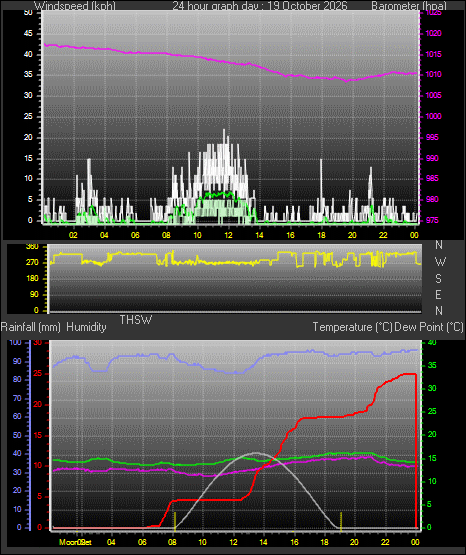Screen dimensions: 466x555
Task: Click the 15 label on windspeed axis
Action: point(28,158)
